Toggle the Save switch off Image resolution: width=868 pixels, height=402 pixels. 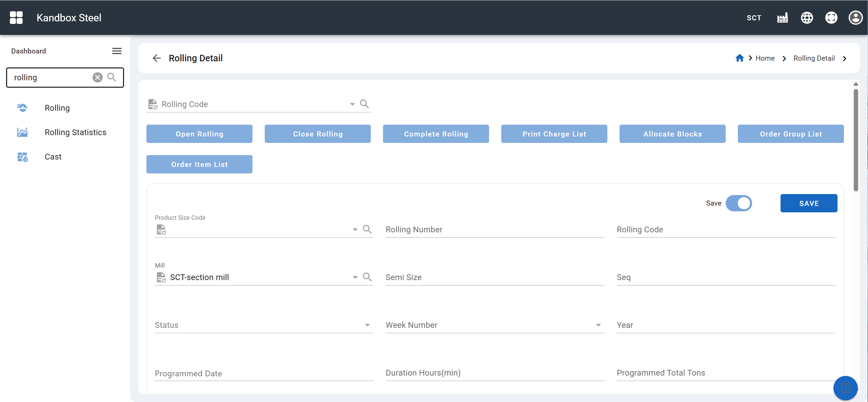pos(739,203)
